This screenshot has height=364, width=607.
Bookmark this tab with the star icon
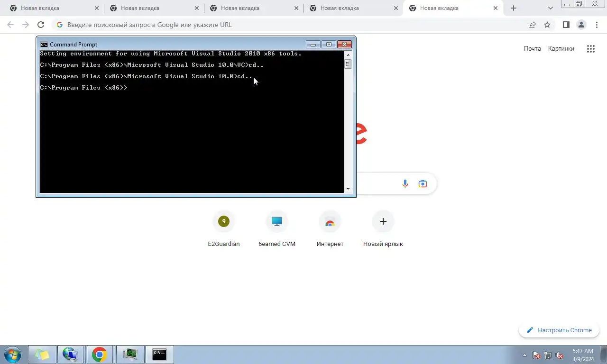pyautogui.click(x=547, y=25)
